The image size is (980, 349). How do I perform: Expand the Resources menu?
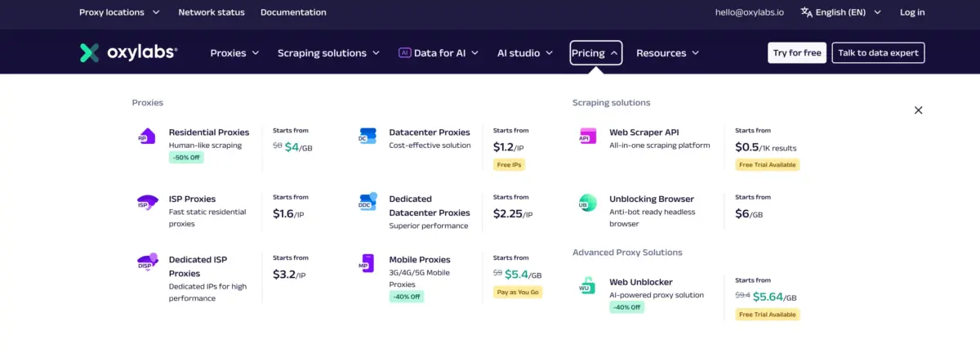pos(667,53)
